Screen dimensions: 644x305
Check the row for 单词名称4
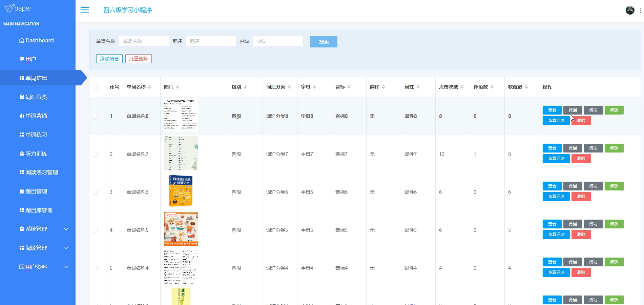tap(95, 268)
